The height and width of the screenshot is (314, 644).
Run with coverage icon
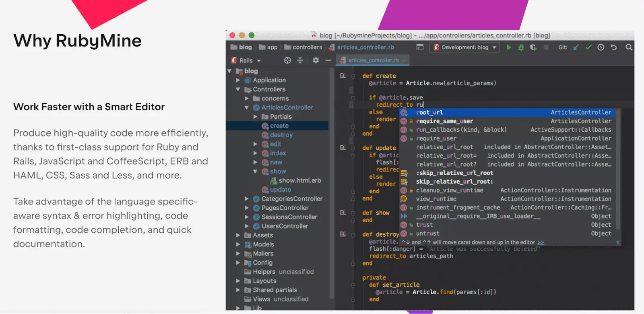point(533,48)
